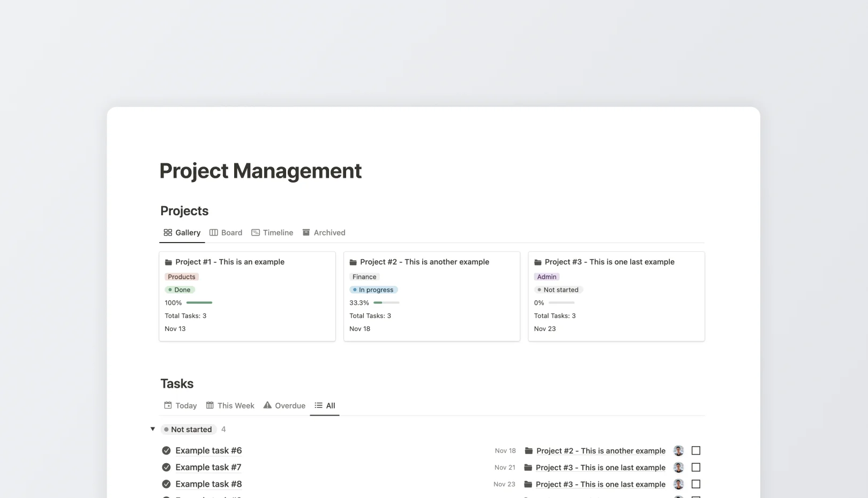The image size is (868, 498).
Task: Click the In progress status tag
Action: pyautogui.click(x=373, y=290)
